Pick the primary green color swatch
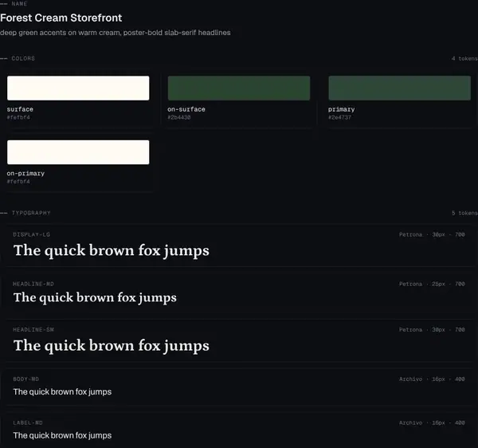The height and width of the screenshot is (448, 478). [399, 88]
